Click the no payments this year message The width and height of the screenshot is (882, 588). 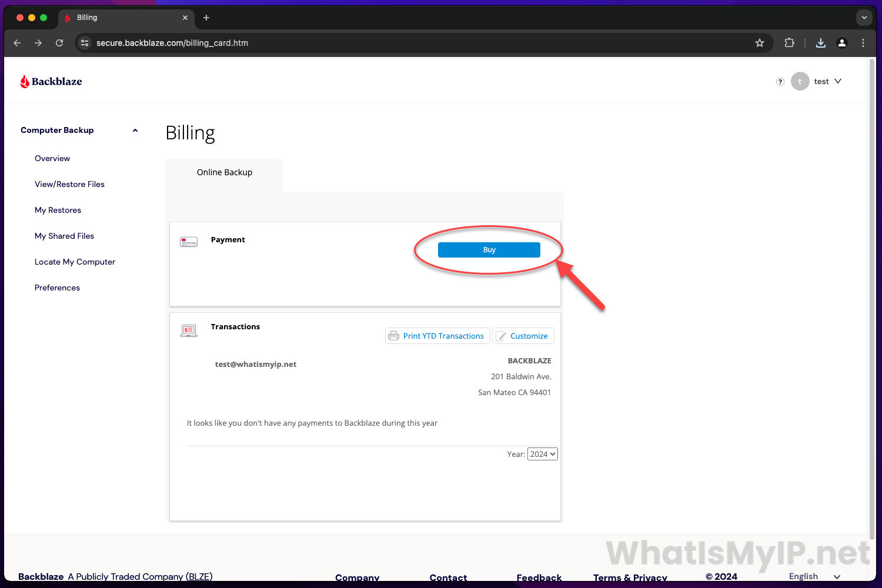(x=312, y=423)
